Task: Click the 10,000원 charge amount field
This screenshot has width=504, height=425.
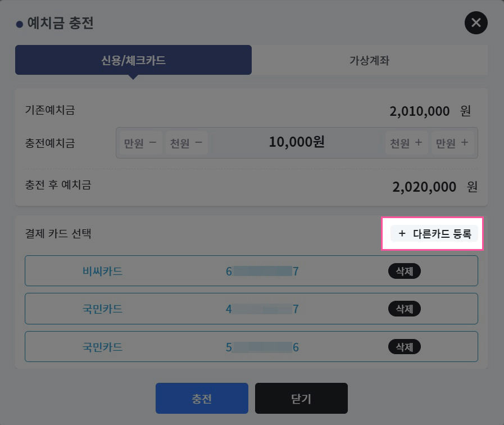Action: coord(297,142)
